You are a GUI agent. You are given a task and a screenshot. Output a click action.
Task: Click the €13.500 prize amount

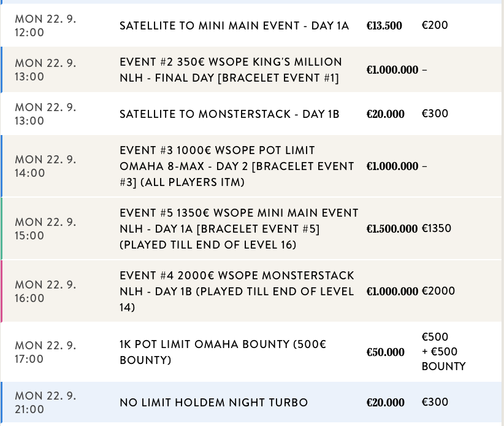point(384,26)
